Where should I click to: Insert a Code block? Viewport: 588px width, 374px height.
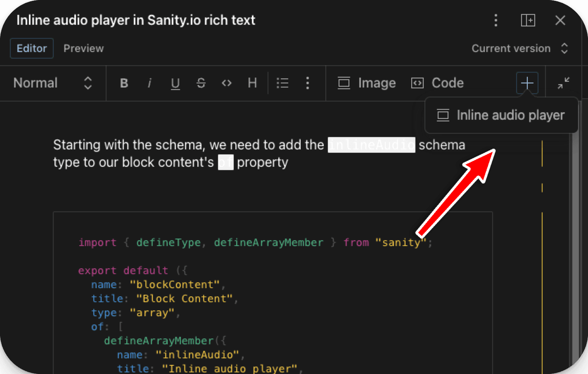[438, 83]
